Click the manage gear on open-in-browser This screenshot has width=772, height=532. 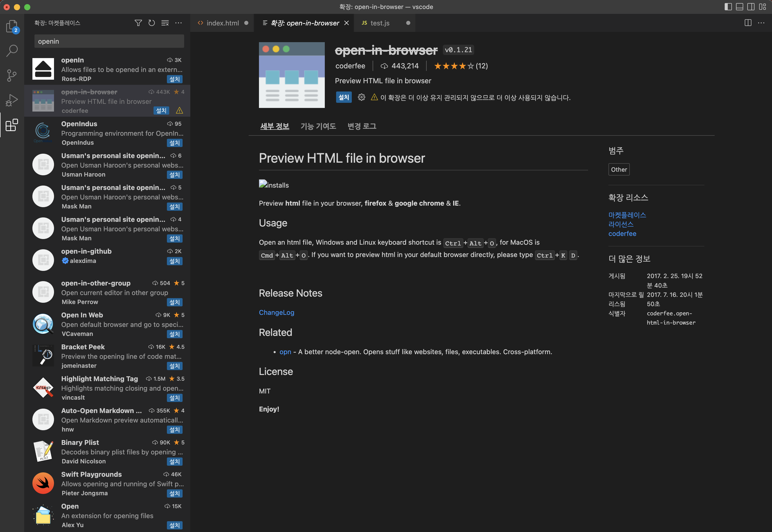(361, 97)
